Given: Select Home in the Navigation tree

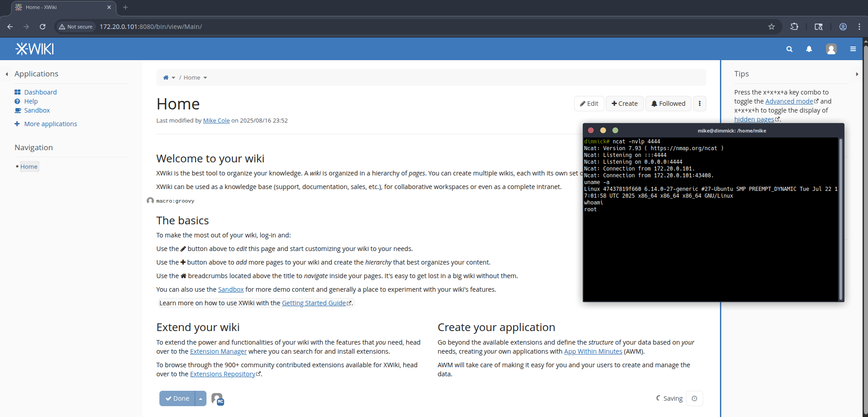Looking at the screenshot, I should (29, 166).
